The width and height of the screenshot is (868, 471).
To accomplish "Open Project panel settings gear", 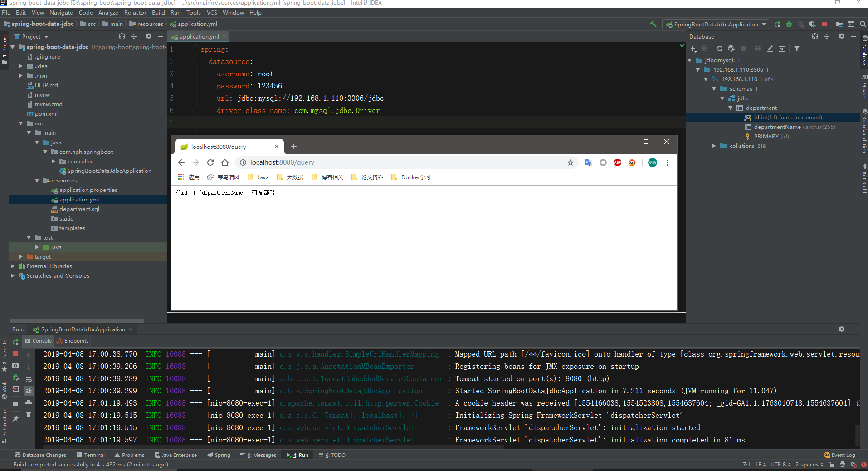I will [x=148, y=36].
